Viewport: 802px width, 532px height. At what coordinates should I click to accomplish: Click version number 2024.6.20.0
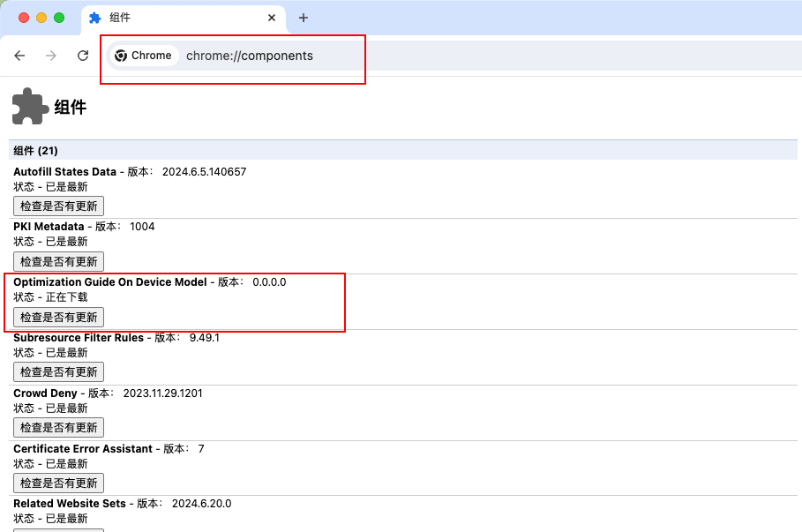pyautogui.click(x=201, y=504)
